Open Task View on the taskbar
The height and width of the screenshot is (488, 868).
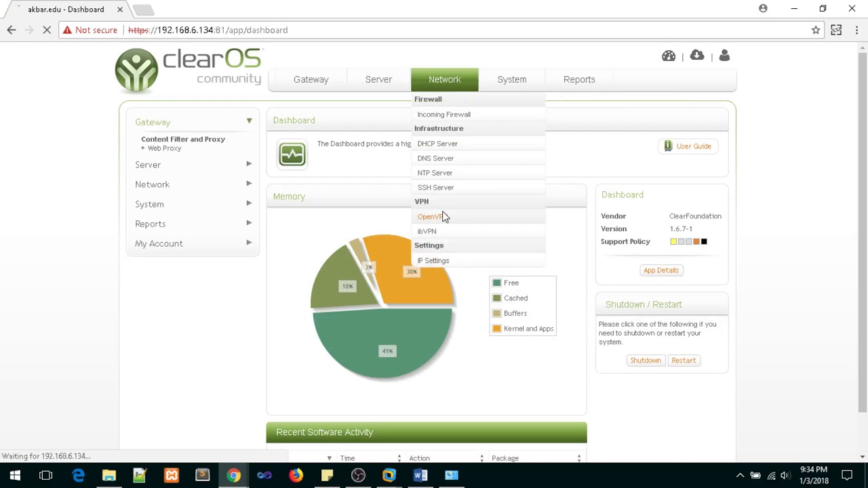click(46, 475)
